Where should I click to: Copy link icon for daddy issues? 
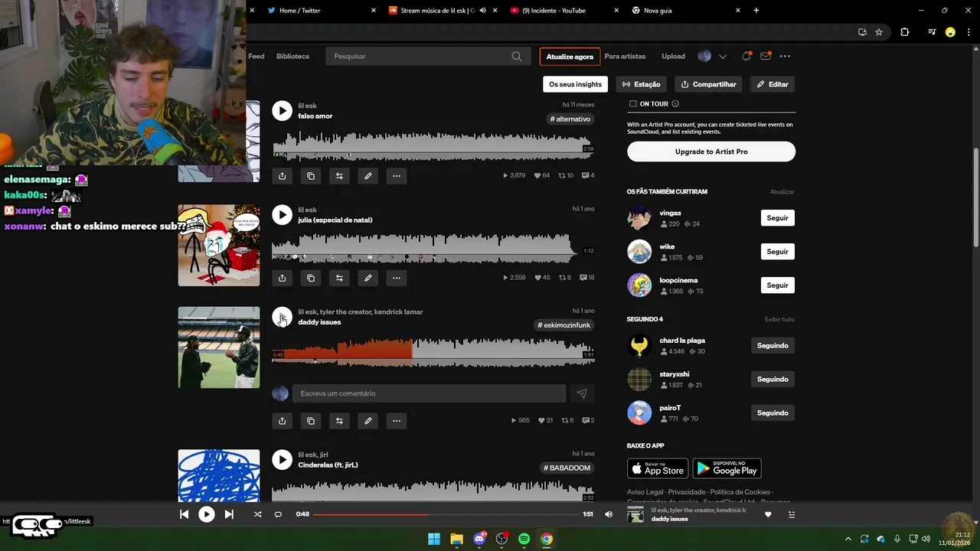(311, 421)
